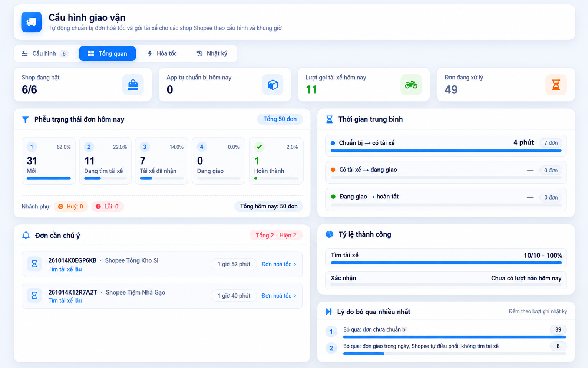The height and width of the screenshot is (368, 588).
Task: Click the skip icon beside Lý do bỏ qua
Action: click(328, 312)
